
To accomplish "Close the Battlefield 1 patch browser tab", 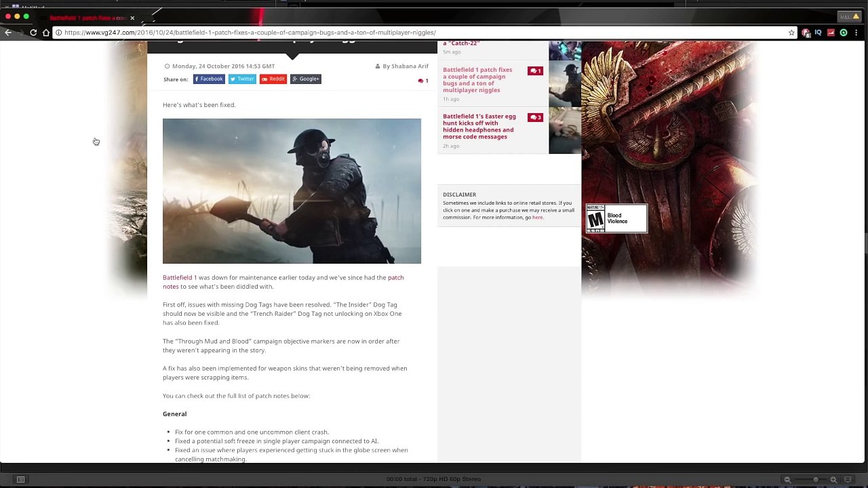I will tap(132, 18).
